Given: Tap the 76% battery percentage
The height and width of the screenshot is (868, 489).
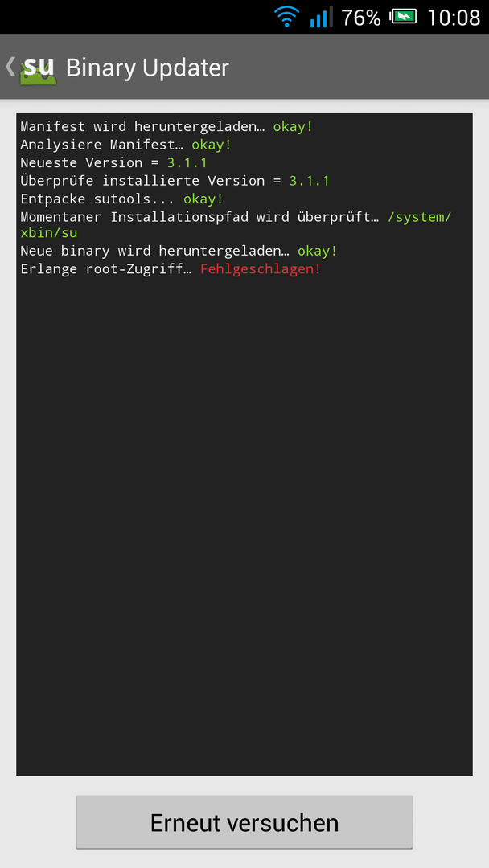Looking at the screenshot, I should tap(361, 18).
